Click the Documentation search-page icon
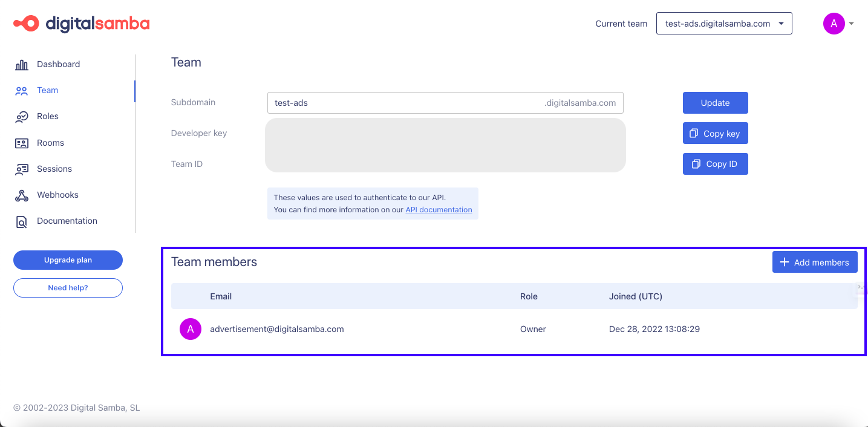 coord(22,221)
